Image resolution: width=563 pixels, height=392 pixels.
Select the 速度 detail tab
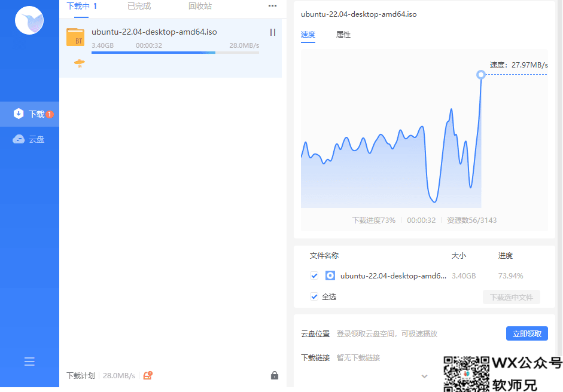coord(308,35)
